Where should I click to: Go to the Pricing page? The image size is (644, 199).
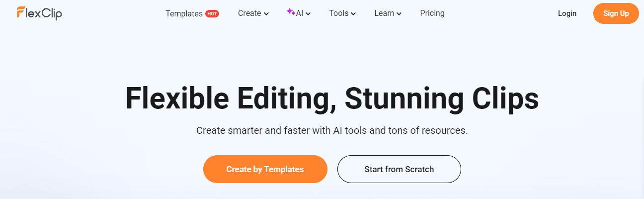432,13
